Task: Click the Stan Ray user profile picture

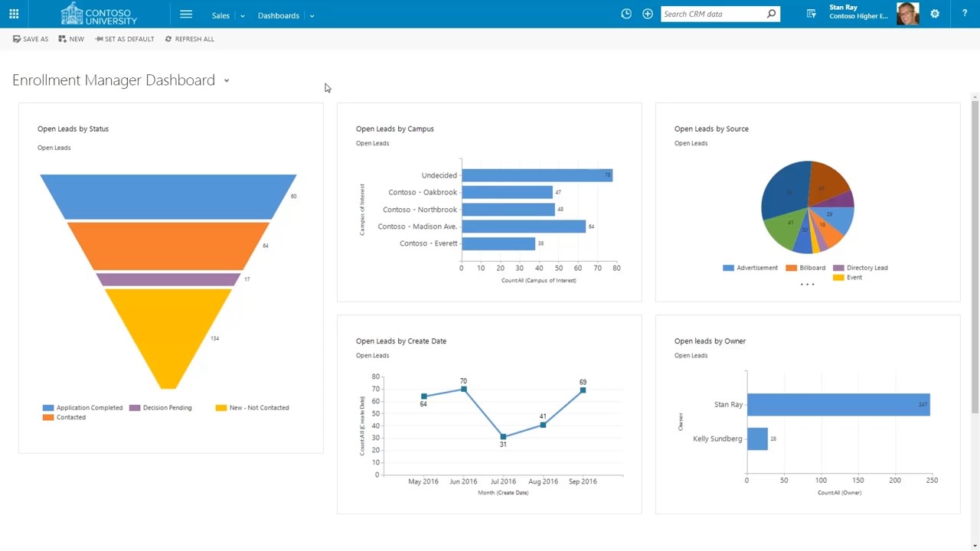Action: tap(907, 14)
